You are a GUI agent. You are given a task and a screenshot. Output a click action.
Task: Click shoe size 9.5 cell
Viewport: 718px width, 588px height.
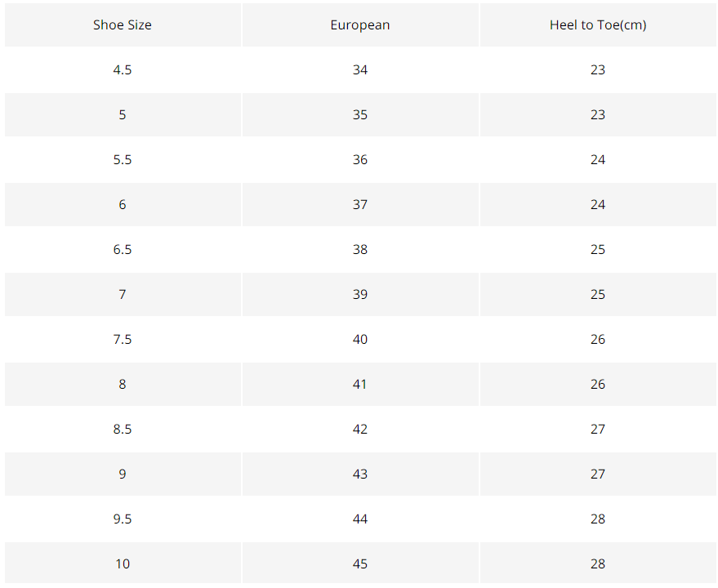click(123, 519)
